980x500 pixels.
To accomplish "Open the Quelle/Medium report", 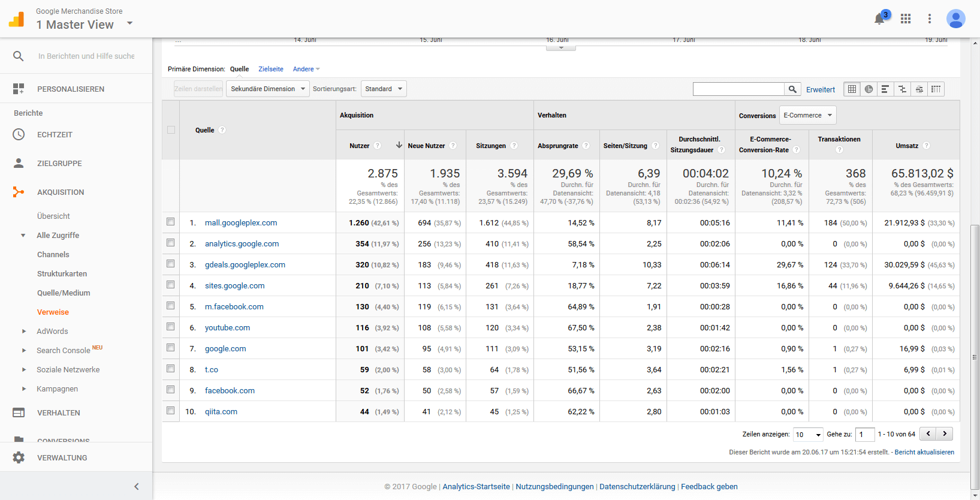I will (x=64, y=293).
